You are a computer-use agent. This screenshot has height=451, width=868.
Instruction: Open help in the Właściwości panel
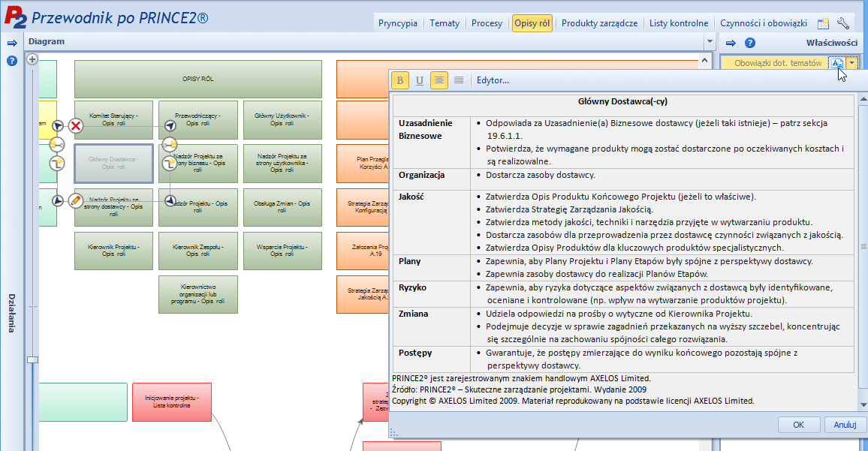pos(749,43)
